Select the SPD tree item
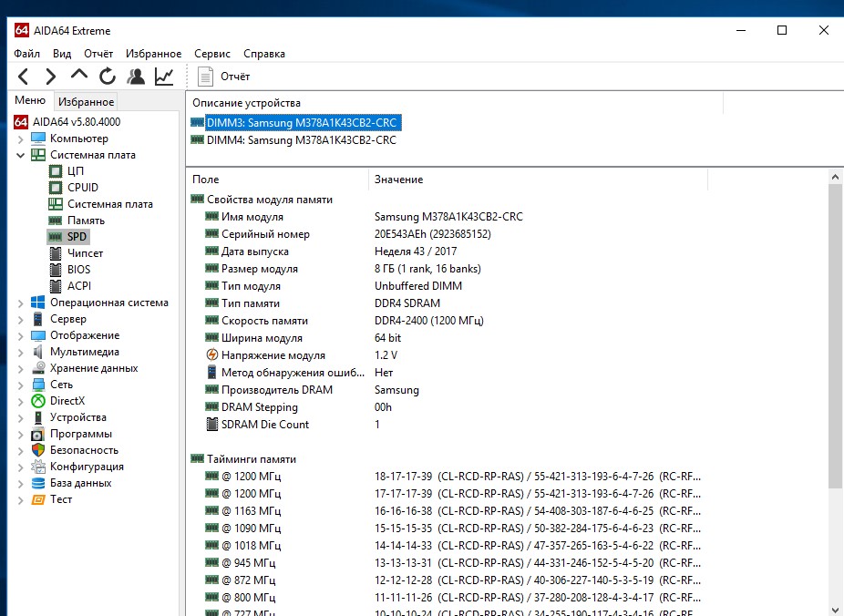844x616 pixels. 68,237
